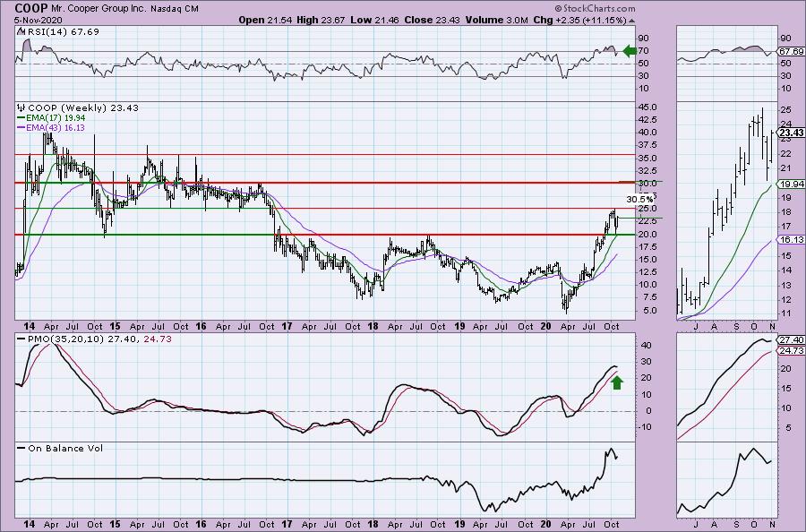Click the 23.43 last-price tag in zoom panel
The image size is (806, 532).
click(x=791, y=133)
